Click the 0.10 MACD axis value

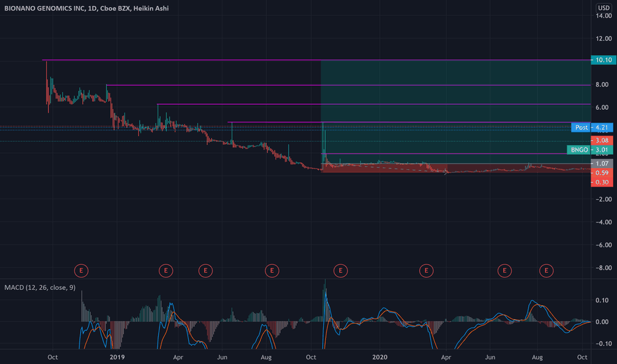(602, 300)
